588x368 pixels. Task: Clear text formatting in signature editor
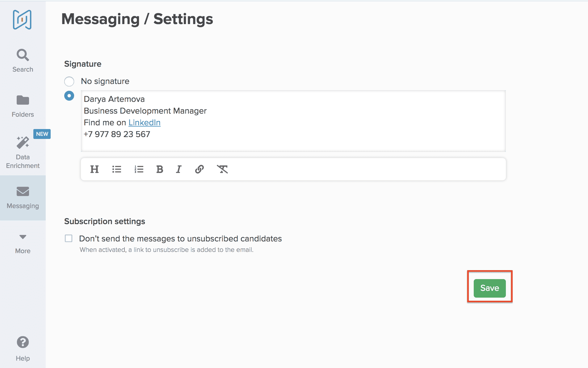click(x=222, y=169)
